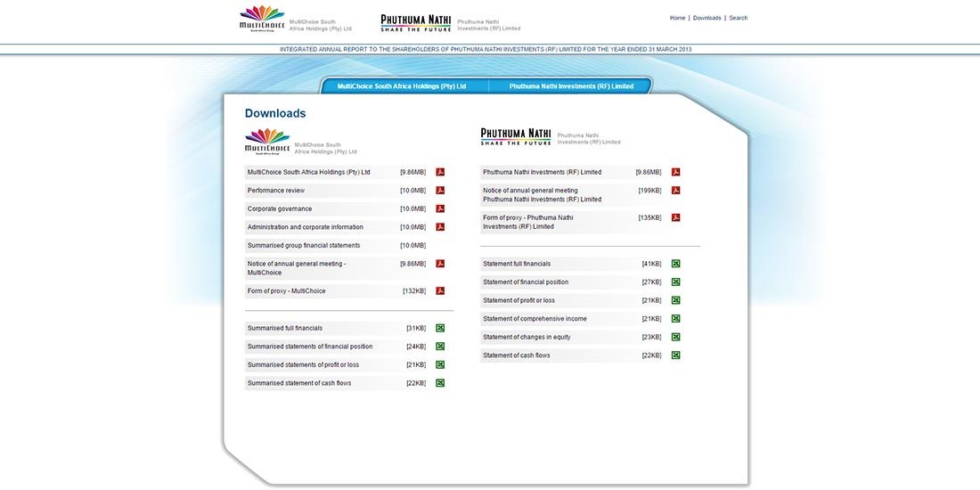980x490 pixels.
Task: Click PDF icon for Administration and corporate information
Action: pyautogui.click(x=440, y=227)
